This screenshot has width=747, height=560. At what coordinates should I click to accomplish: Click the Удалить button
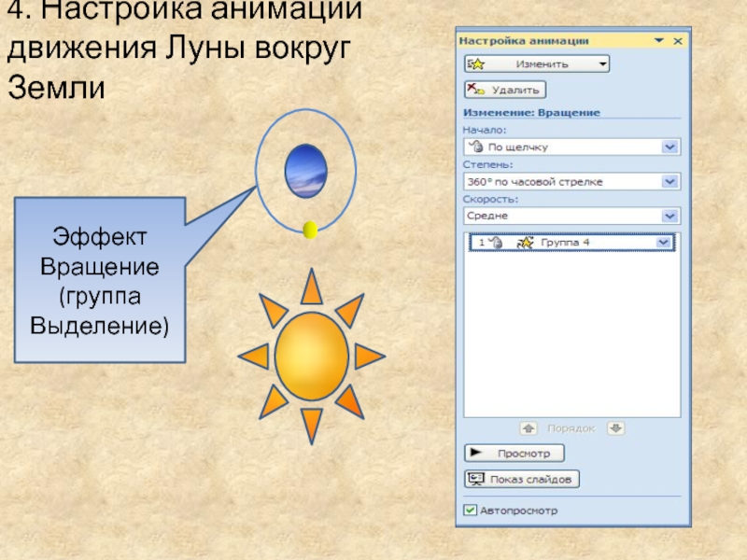click(x=505, y=90)
